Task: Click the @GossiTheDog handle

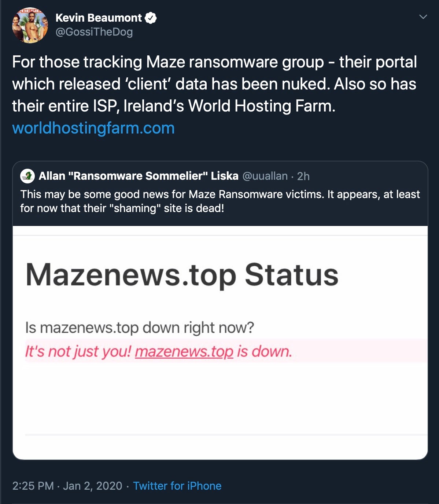Action: click(x=94, y=32)
